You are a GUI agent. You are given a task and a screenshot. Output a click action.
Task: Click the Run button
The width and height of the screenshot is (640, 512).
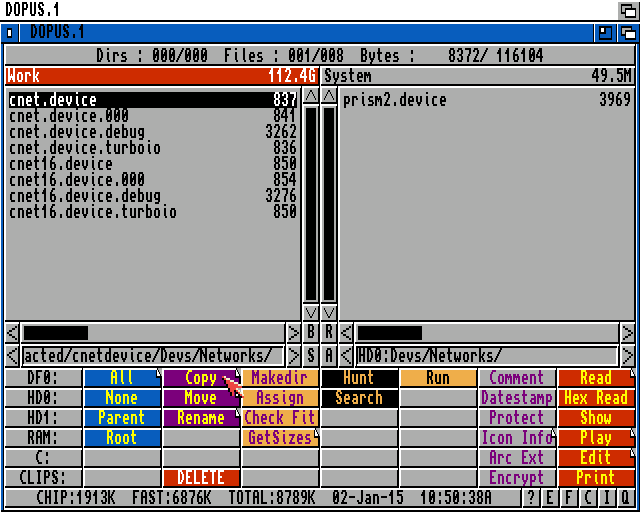point(438,378)
